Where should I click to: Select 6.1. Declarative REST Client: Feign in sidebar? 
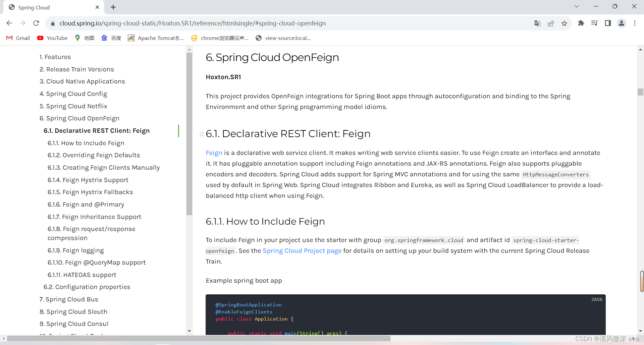pos(97,131)
